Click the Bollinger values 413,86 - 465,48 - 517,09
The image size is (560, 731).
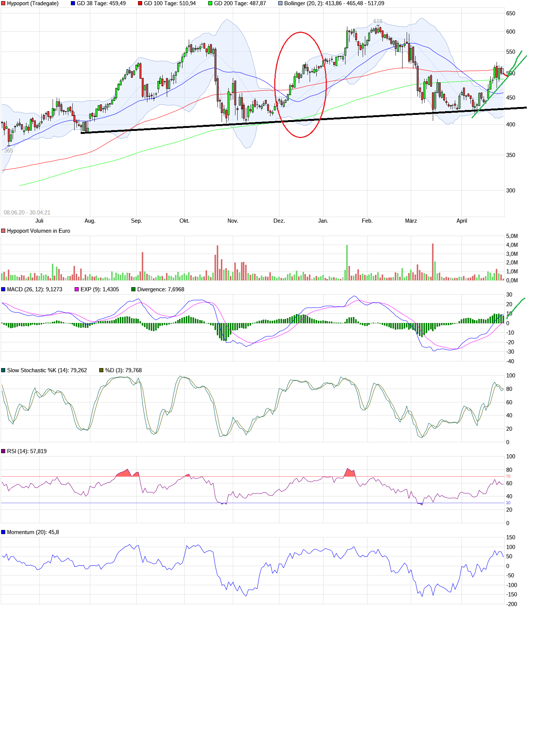click(x=355, y=3)
